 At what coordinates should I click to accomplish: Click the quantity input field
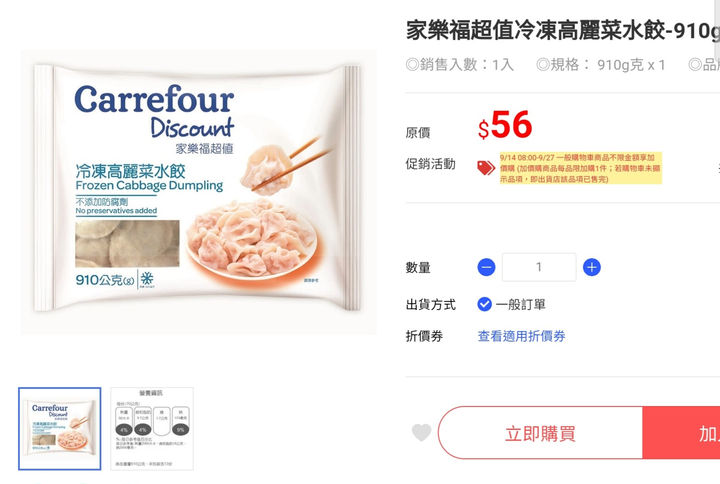pos(539,267)
